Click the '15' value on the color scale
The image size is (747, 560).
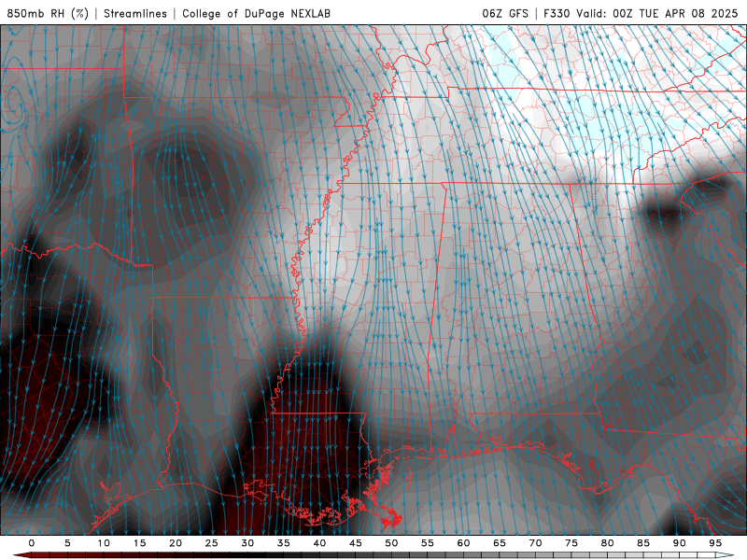point(139,543)
